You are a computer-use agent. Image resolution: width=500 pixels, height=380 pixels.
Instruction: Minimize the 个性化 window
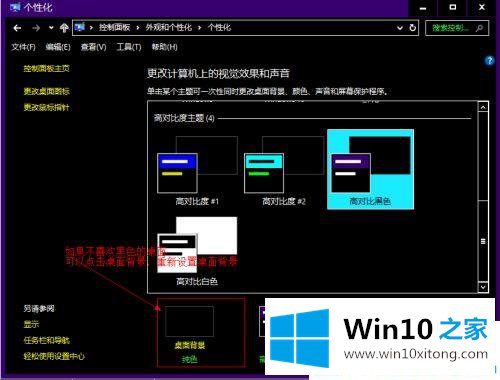[x=423, y=8]
